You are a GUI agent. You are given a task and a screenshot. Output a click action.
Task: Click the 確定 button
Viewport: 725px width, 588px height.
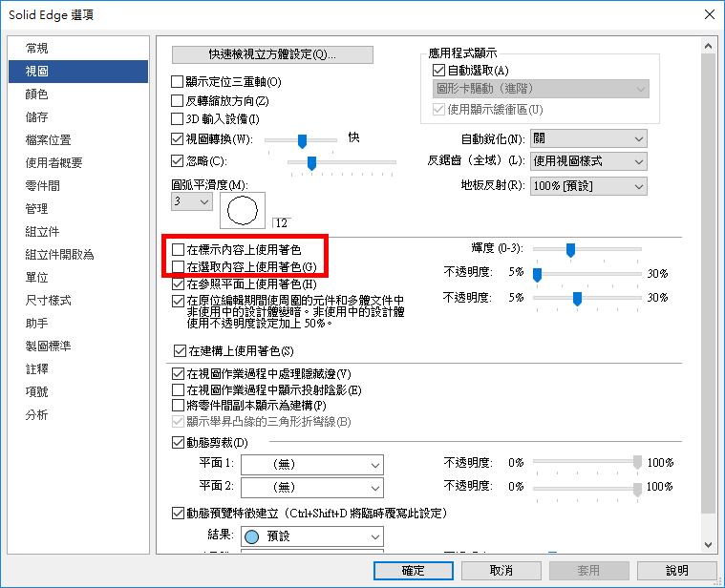tap(414, 571)
